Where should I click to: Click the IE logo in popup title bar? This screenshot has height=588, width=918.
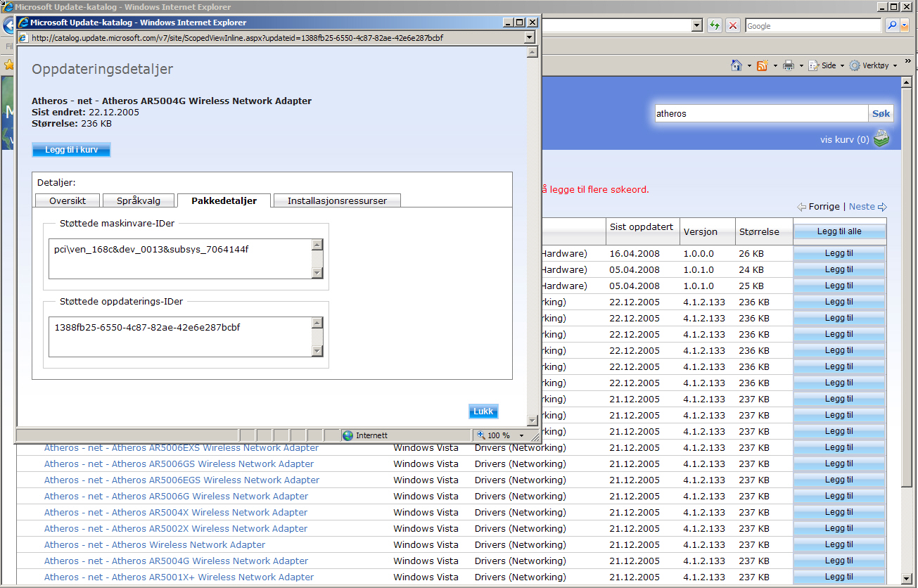click(23, 23)
